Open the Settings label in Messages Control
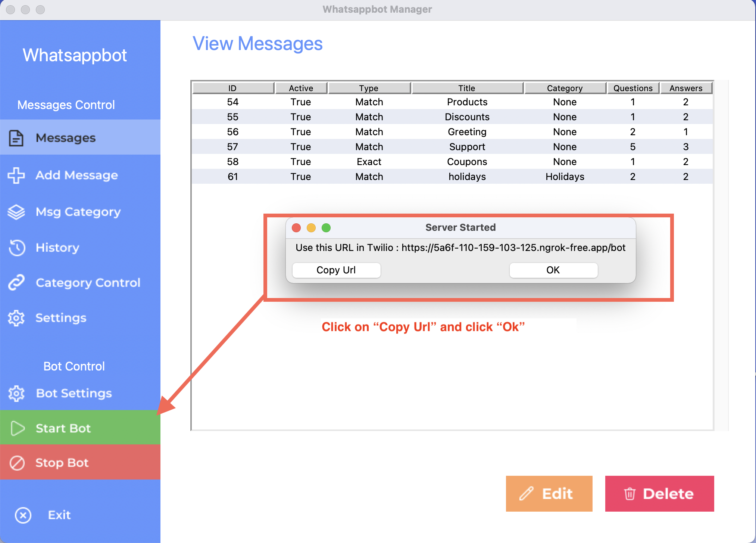The height and width of the screenshot is (543, 756). [61, 318]
